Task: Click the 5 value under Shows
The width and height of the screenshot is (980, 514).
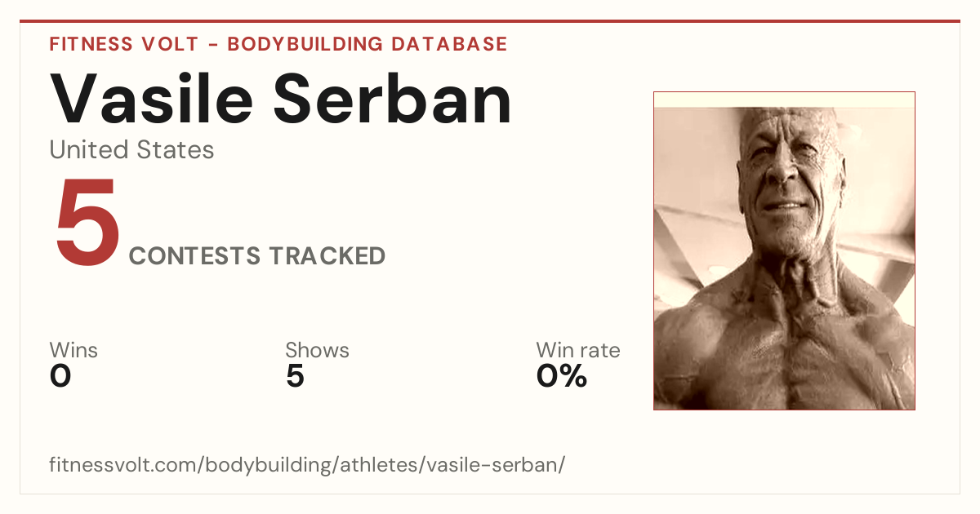Action: click(295, 376)
